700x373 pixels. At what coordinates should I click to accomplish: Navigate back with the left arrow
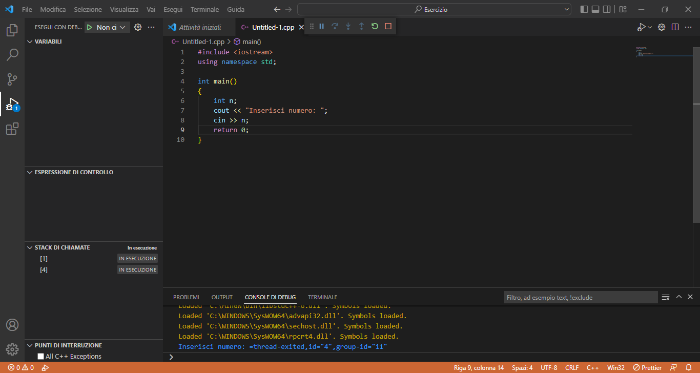click(x=277, y=9)
